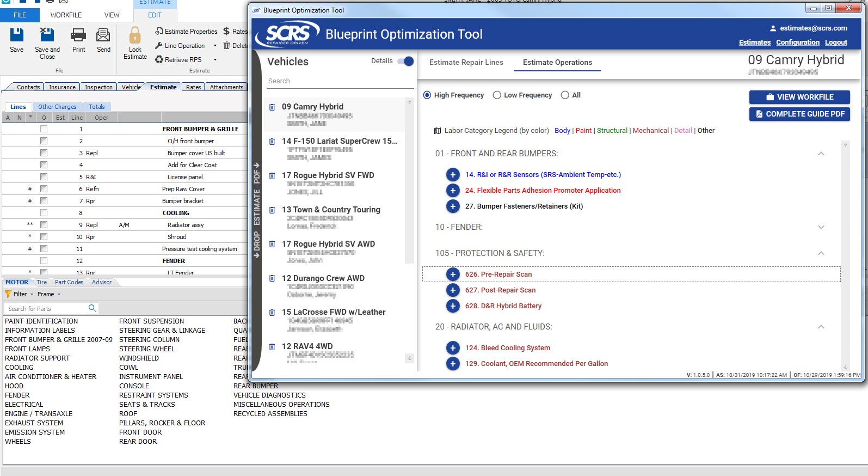Open the FILE menu
Screen dimensions: 868x476
(20, 15)
